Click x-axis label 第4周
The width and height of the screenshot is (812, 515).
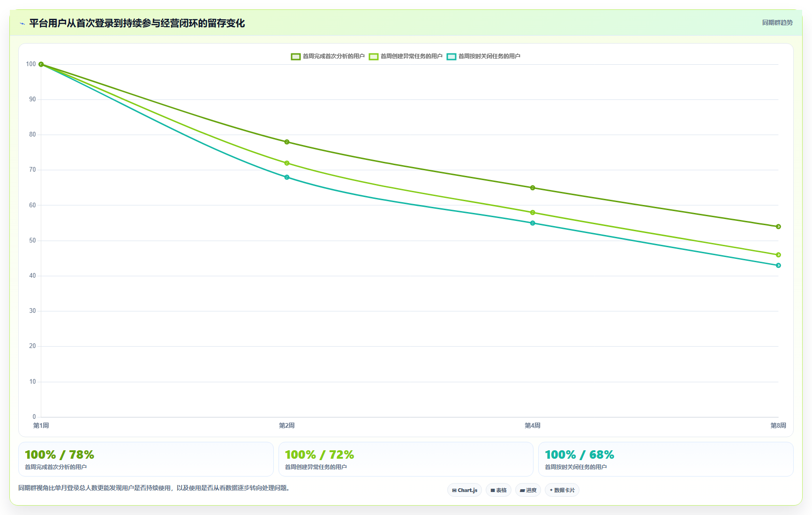point(533,425)
